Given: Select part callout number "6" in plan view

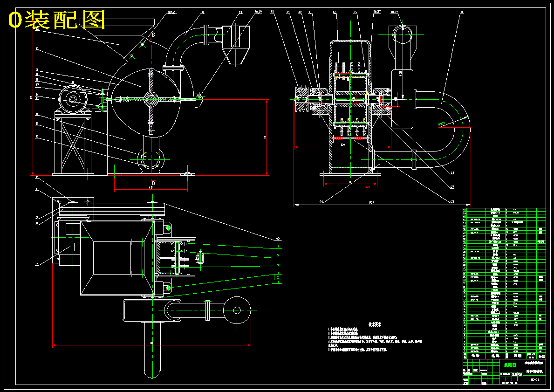Looking at the screenshot, I should (278, 247).
